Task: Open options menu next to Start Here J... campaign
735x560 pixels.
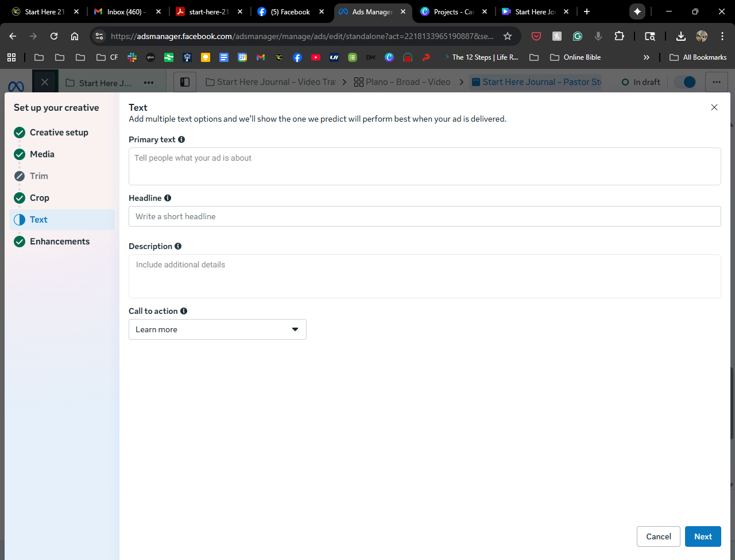Action: click(149, 83)
